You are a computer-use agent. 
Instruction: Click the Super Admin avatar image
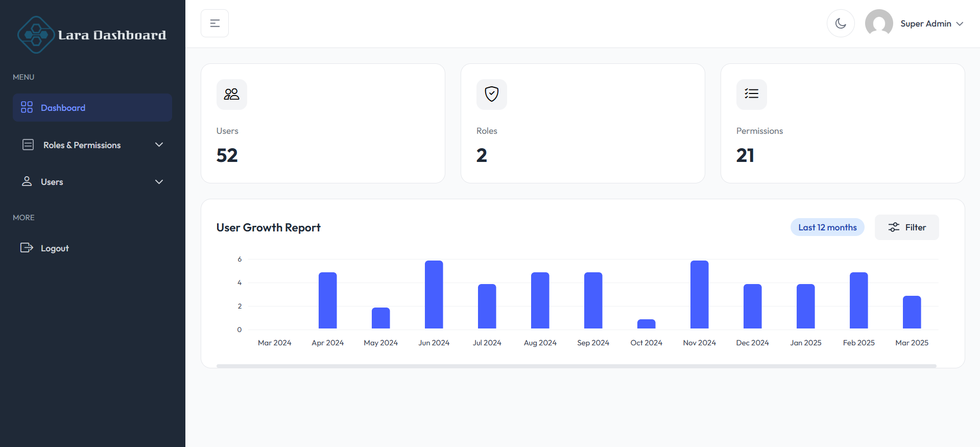tap(879, 23)
